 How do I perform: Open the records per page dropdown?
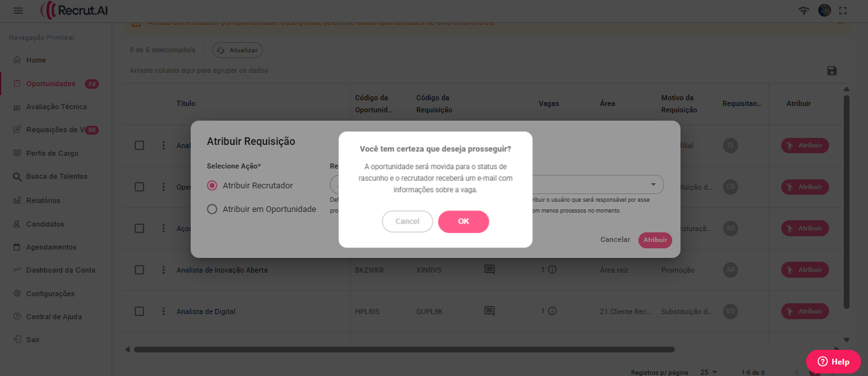(709, 372)
